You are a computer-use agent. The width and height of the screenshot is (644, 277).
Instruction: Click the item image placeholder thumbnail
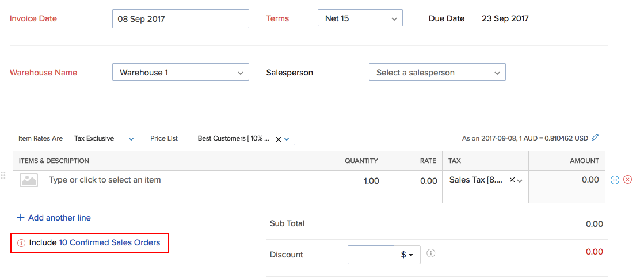(x=29, y=180)
